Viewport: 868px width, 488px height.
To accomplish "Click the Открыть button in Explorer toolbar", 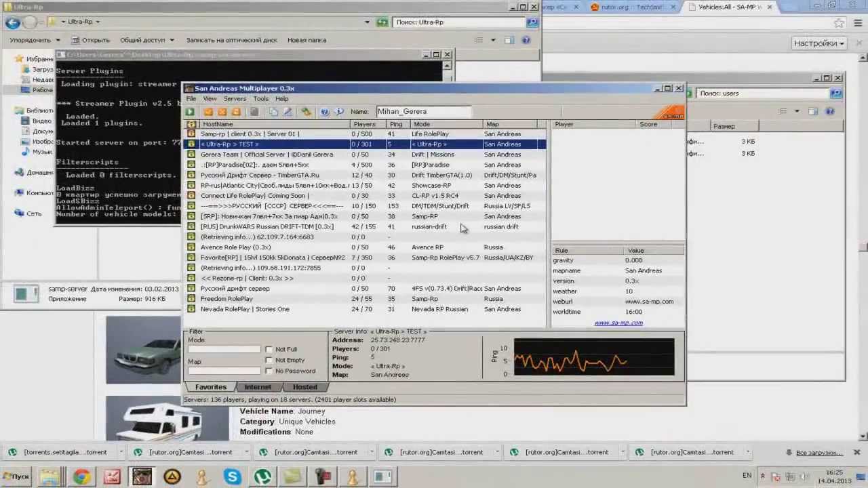I will (90, 40).
